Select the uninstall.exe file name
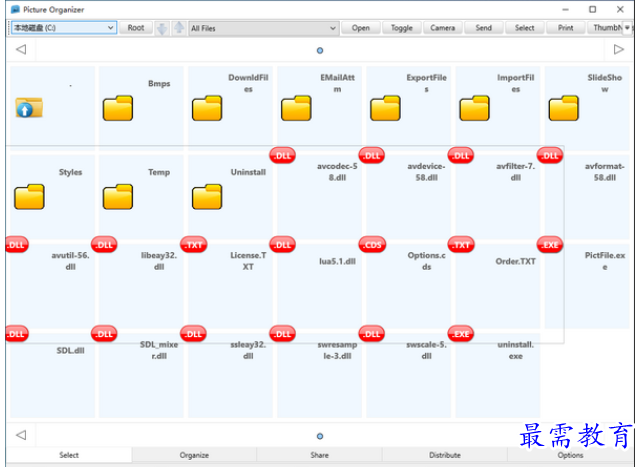 pyautogui.click(x=515, y=350)
